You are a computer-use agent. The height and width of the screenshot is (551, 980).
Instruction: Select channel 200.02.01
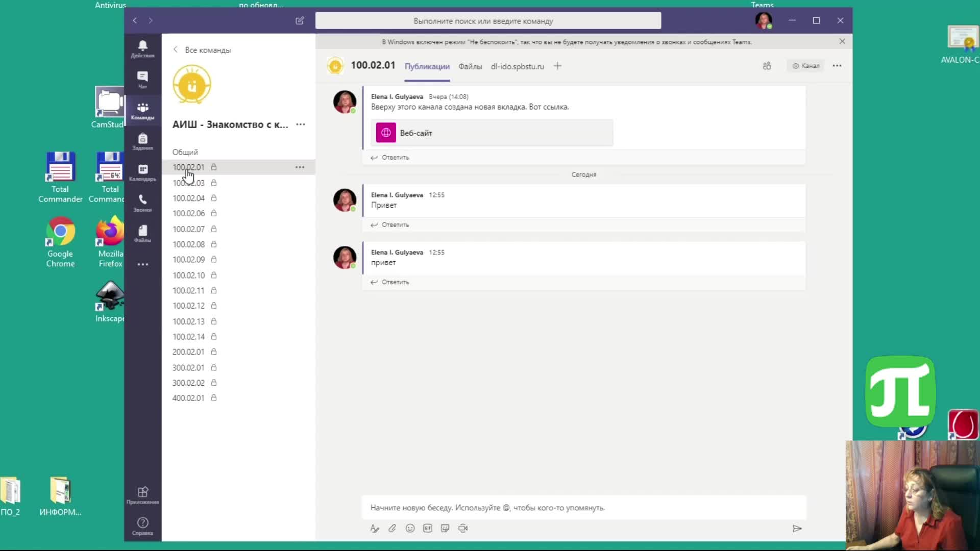(238, 352)
